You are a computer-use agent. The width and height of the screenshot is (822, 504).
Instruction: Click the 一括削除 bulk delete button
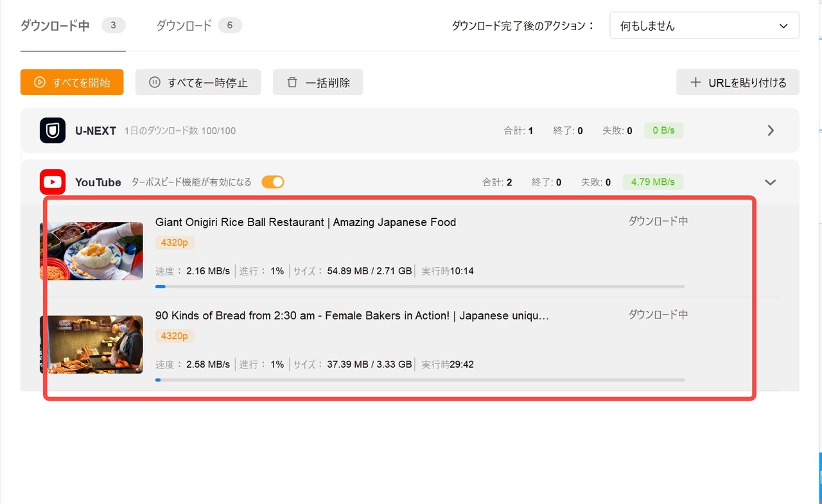[x=318, y=82]
